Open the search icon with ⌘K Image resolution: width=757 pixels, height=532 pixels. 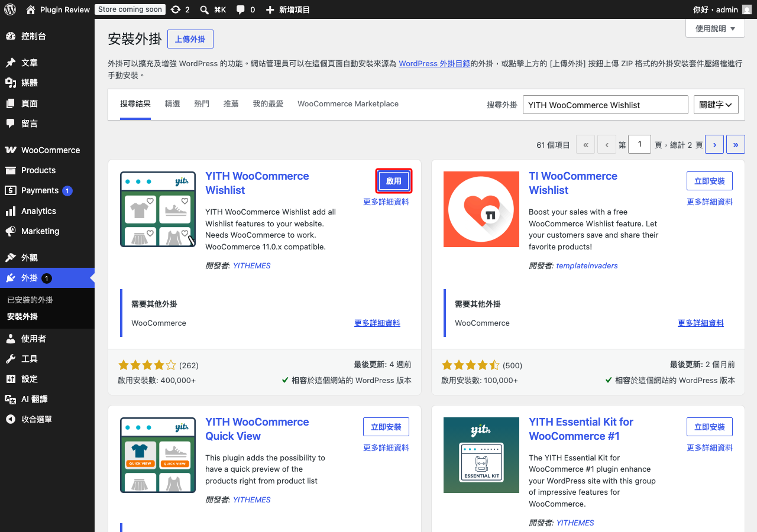click(204, 9)
